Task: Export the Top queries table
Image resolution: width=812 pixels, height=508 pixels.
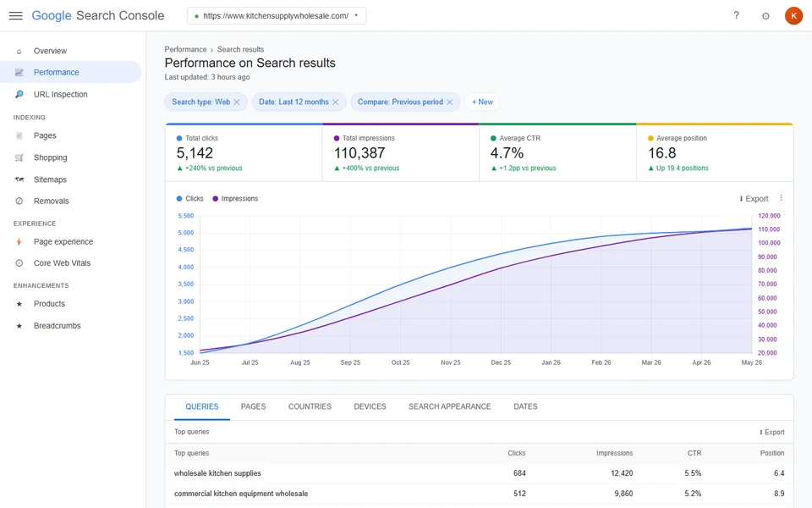Action: (771, 433)
